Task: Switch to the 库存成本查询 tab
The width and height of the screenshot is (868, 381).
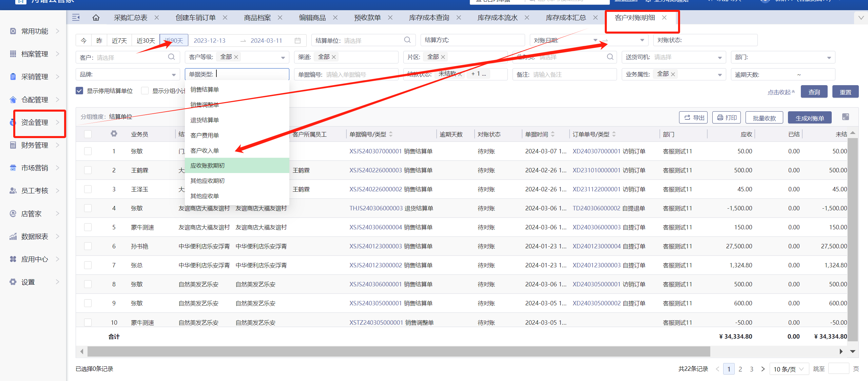Action: (x=429, y=18)
